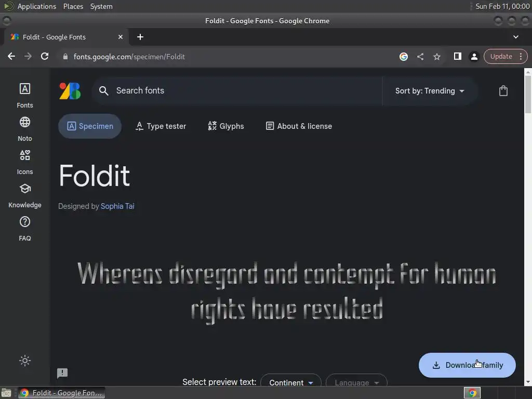Go to Icons section in sidebar
Viewport: 532px width, 399px height.
[25, 162]
